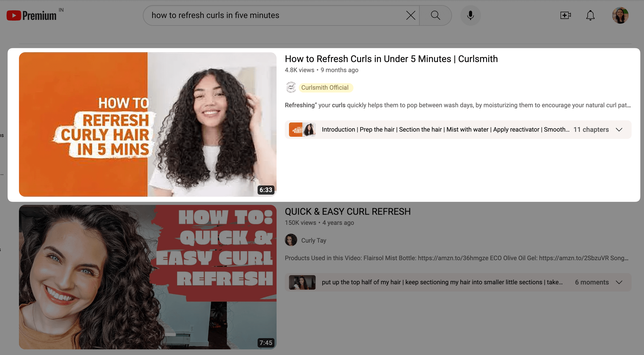This screenshot has width=644, height=355.
Task: Open the Curly Tay channel link
Action: (x=314, y=240)
